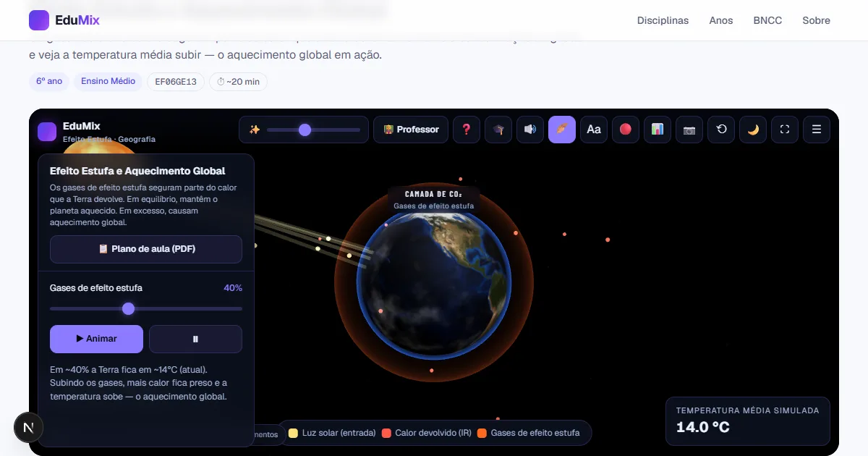Toggle dark mode with the moon icon
The height and width of the screenshot is (456, 868).
[x=753, y=130]
